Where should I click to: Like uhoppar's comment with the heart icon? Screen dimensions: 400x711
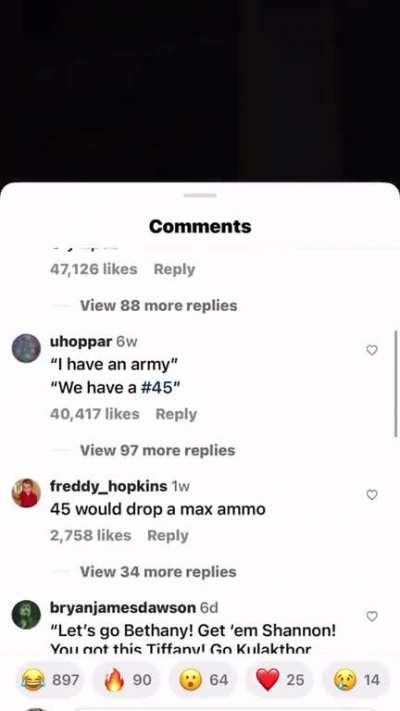pyautogui.click(x=372, y=350)
